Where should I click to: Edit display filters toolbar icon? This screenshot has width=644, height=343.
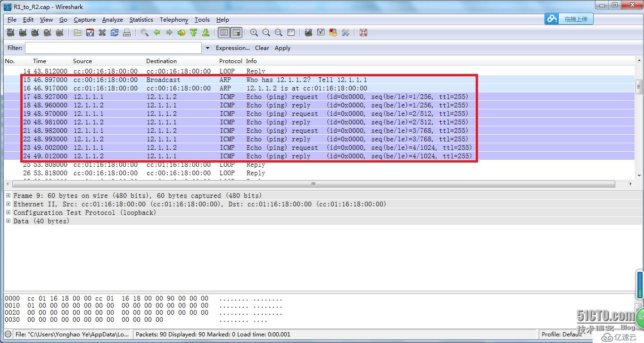tap(321, 33)
